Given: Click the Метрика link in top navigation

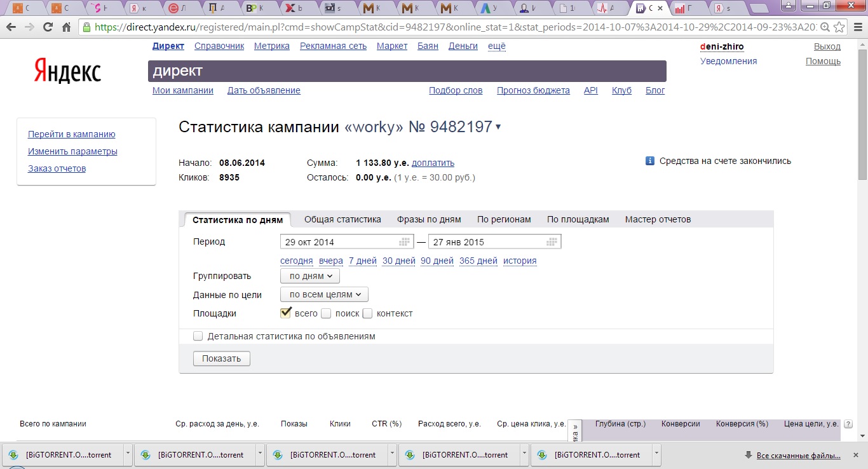Looking at the screenshot, I should pos(272,46).
